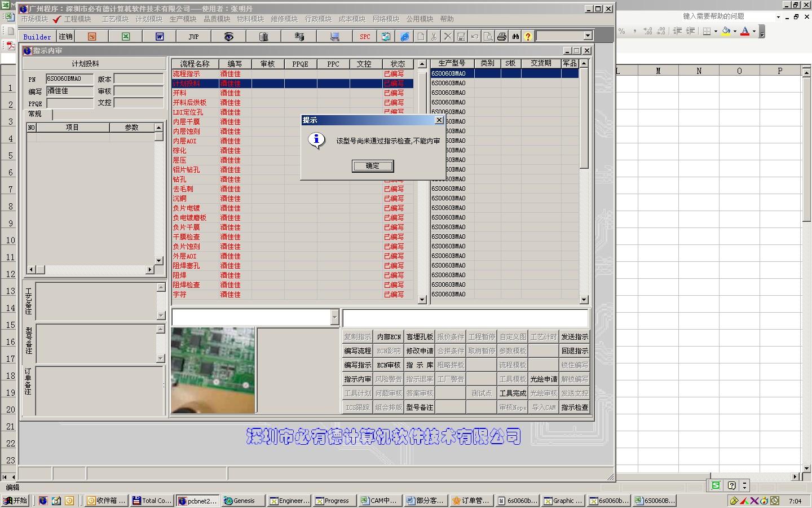Click the yellow question mark help icon
The image size is (812, 508).
point(528,37)
